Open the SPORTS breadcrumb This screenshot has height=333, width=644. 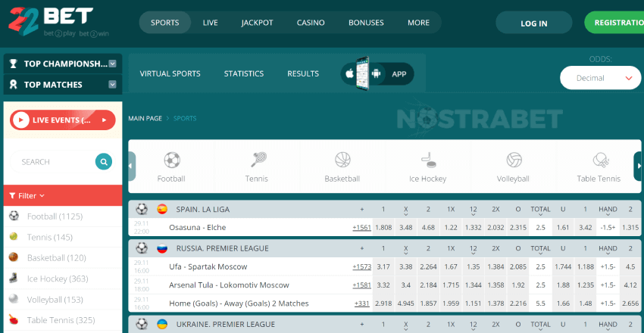pyautogui.click(x=185, y=119)
